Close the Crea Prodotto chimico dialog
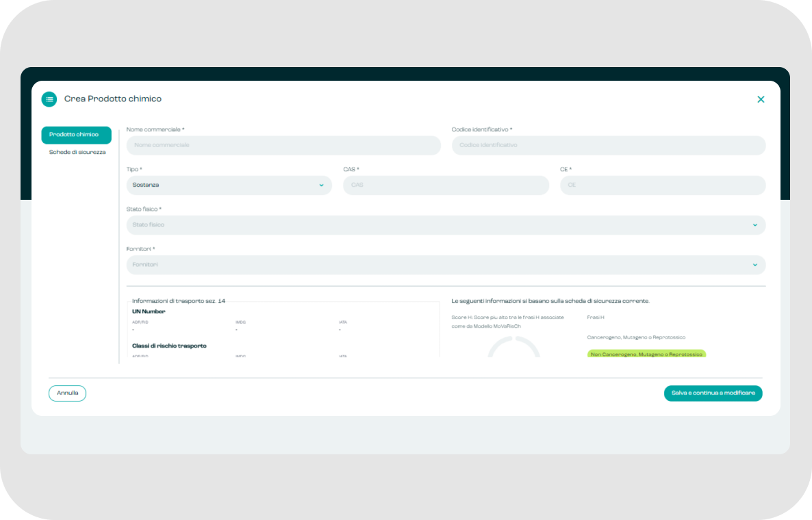The width and height of the screenshot is (812, 520). coord(761,99)
